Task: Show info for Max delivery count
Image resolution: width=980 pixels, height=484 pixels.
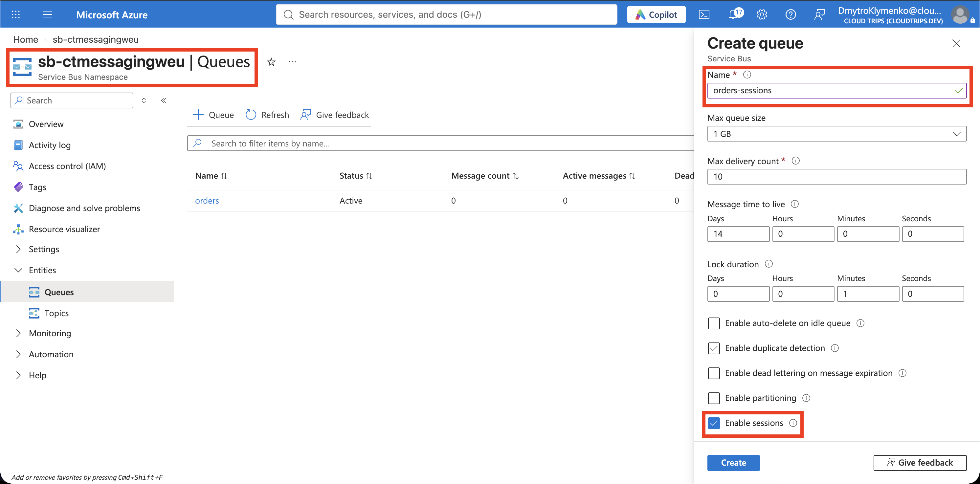Action: coord(795,161)
